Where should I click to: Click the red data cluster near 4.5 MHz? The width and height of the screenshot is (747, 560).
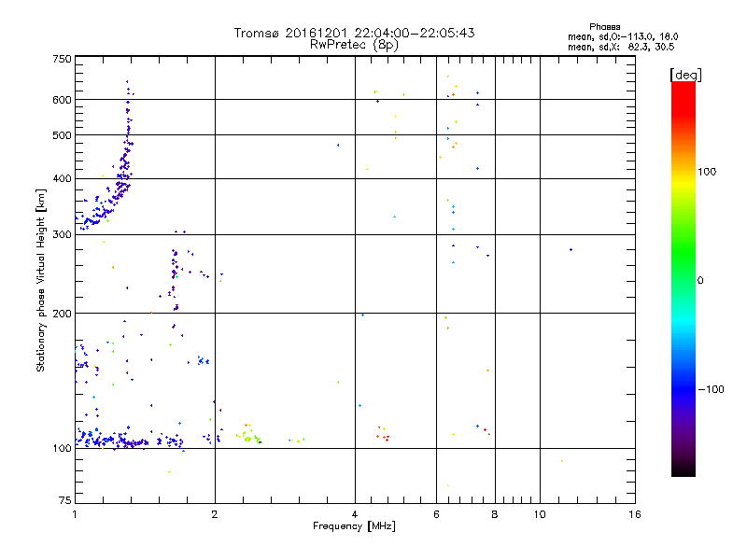point(383,435)
